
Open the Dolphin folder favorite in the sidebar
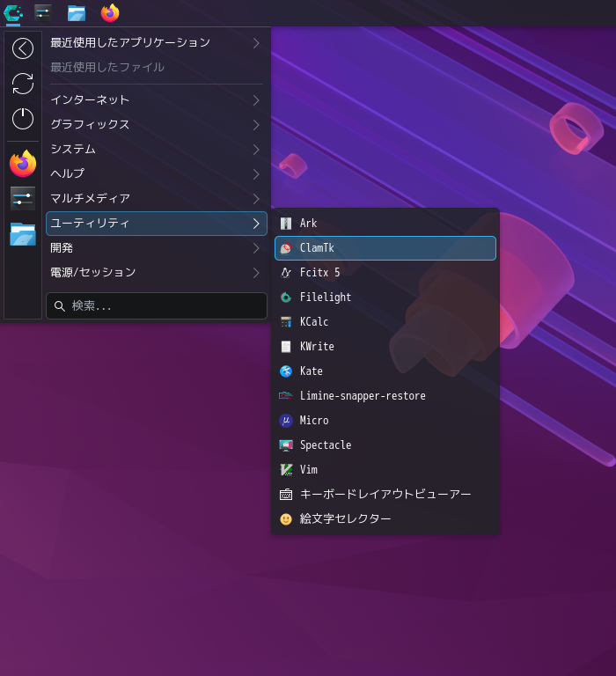click(23, 234)
